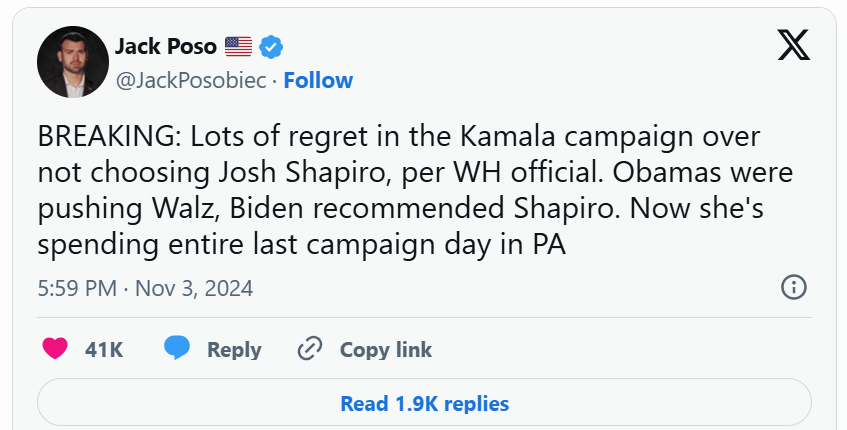
Task: Click the American flag emoji
Action: (x=238, y=46)
